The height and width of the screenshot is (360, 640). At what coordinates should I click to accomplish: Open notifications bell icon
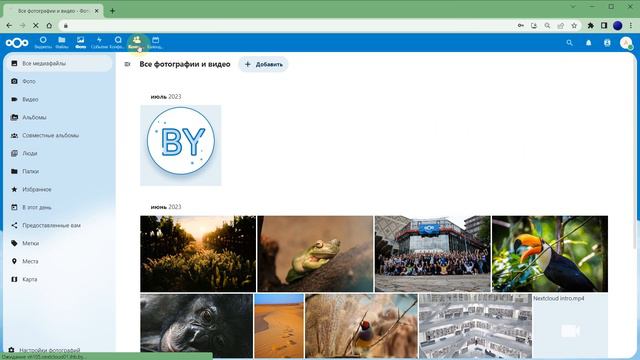(x=589, y=42)
